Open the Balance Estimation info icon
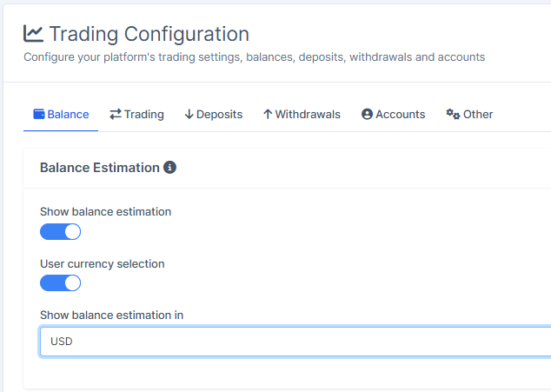Screen dimensions: 551x392 170,167
